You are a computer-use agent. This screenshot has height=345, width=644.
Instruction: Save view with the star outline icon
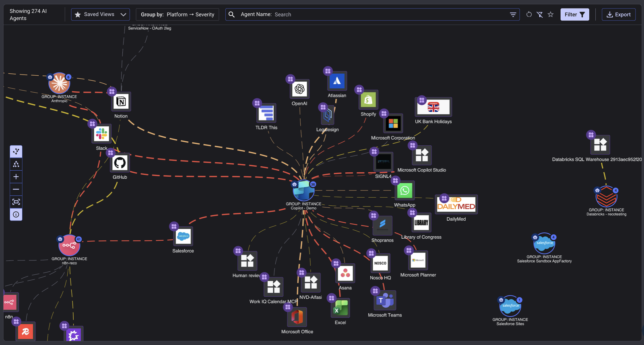pos(551,14)
